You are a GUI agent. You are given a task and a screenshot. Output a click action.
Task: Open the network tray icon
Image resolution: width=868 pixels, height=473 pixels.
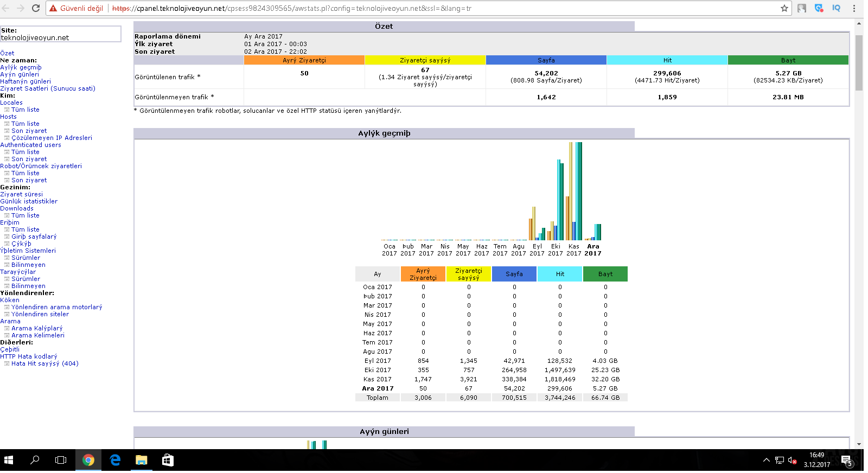(780, 460)
